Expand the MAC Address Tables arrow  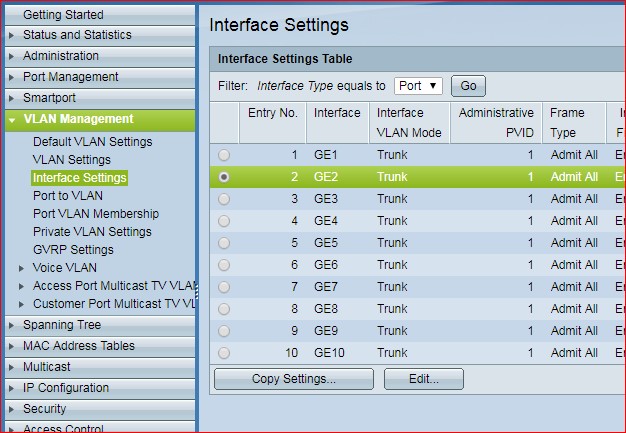coord(12,346)
